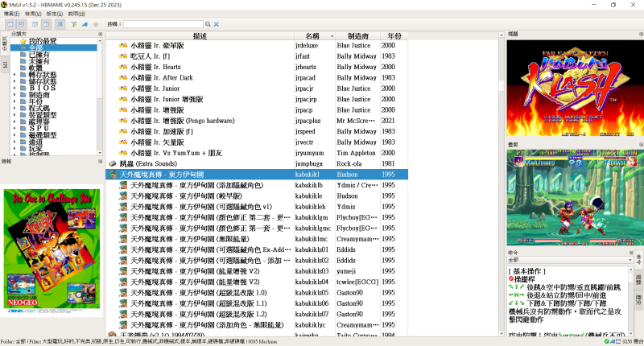Screen dimensions: 644x346
Task: Toggle the folder panel toolbar button
Action: point(10,24)
